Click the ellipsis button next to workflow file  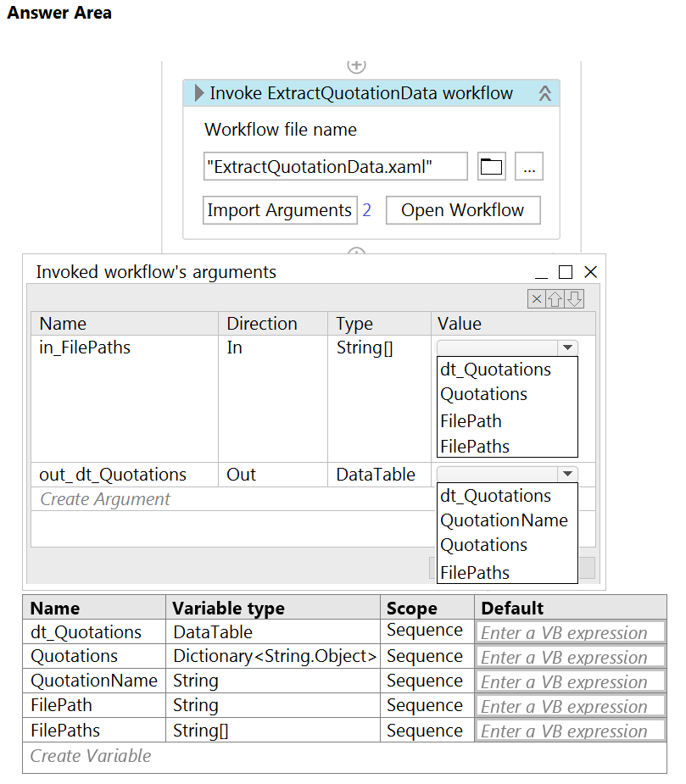pyautogui.click(x=529, y=167)
